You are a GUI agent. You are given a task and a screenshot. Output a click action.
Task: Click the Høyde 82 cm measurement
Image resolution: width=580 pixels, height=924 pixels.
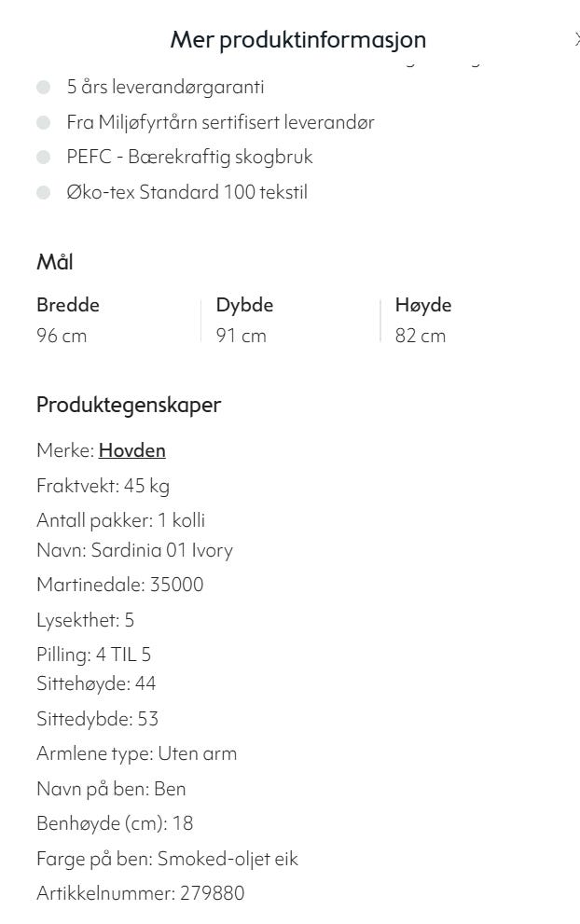(x=423, y=320)
